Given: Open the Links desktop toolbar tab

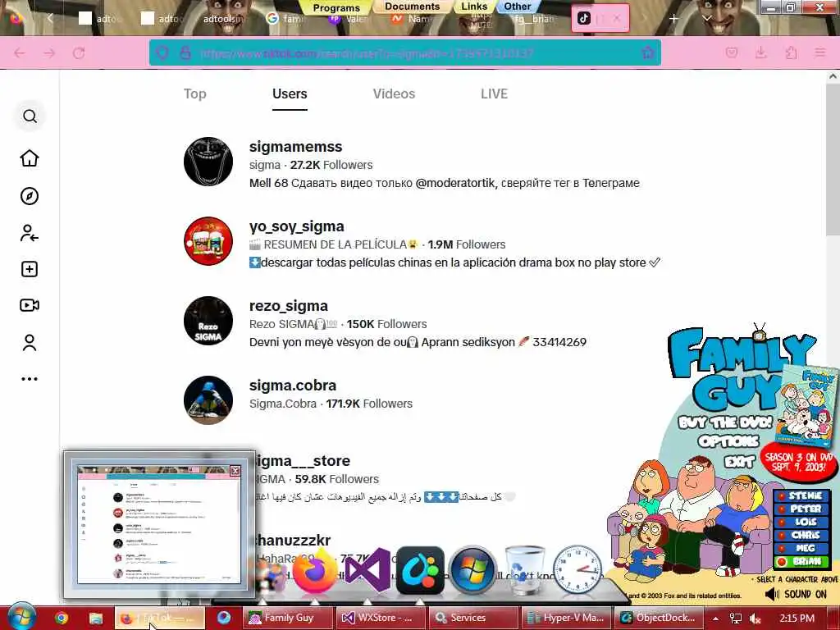Looking at the screenshot, I should coord(474,7).
